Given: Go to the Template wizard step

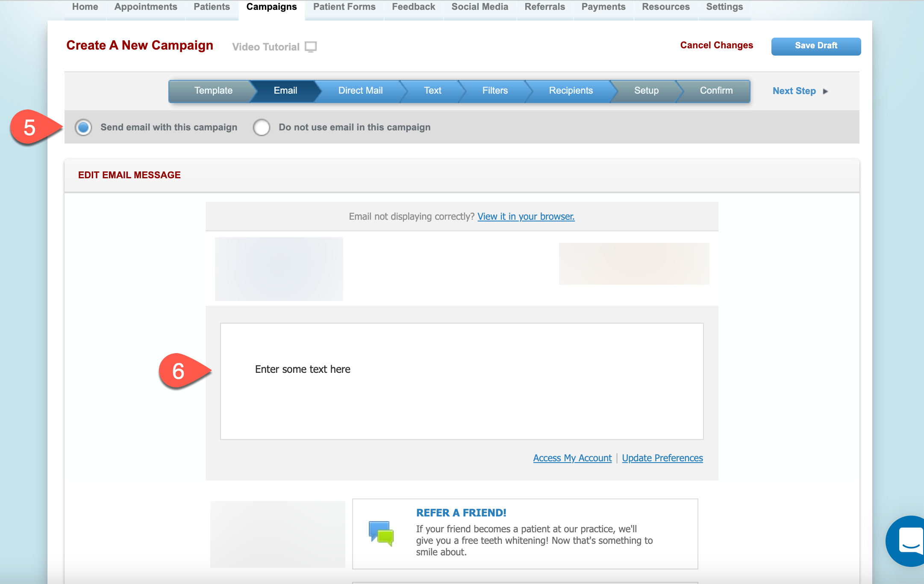Looking at the screenshot, I should pyautogui.click(x=213, y=91).
